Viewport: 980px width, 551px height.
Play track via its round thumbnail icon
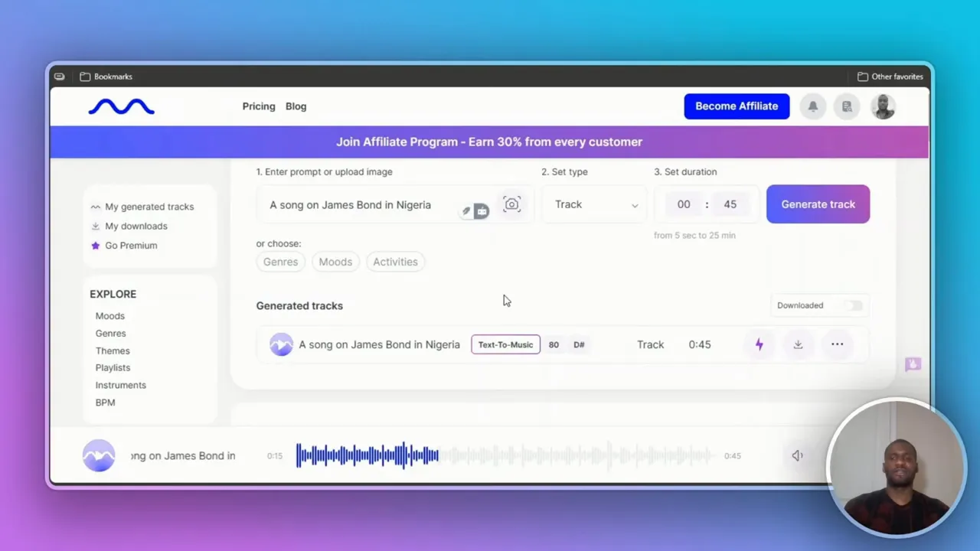pos(281,344)
